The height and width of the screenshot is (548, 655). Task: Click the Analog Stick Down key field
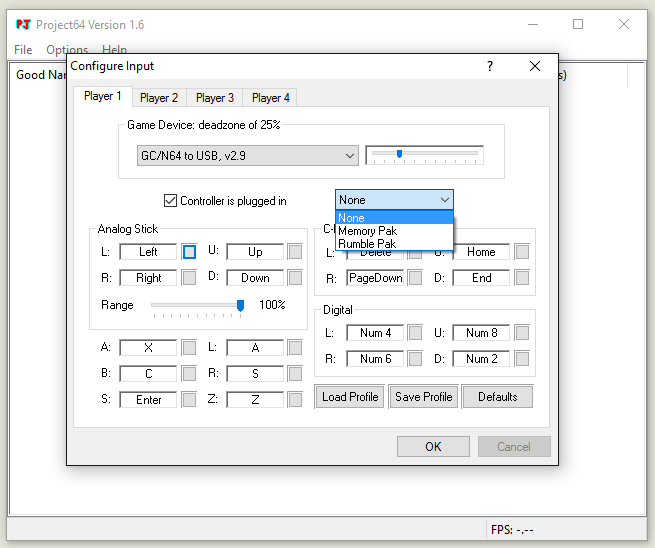255,278
